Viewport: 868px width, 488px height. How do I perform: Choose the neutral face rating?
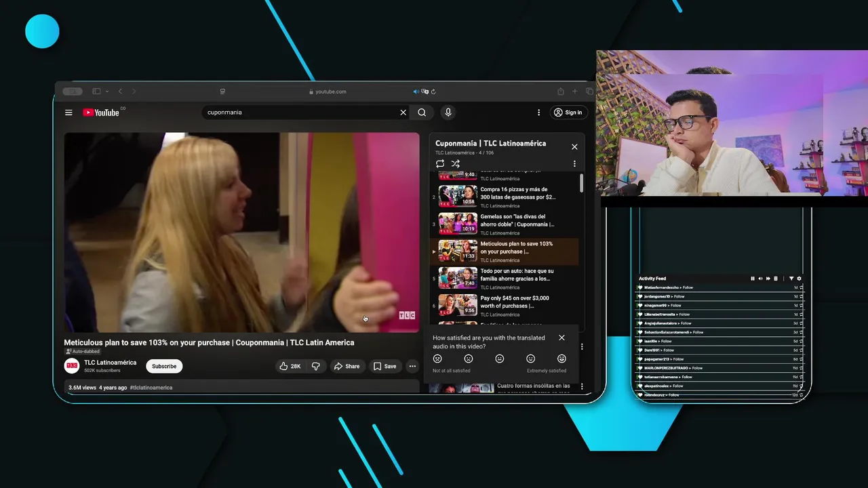click(x=500, y=359)
